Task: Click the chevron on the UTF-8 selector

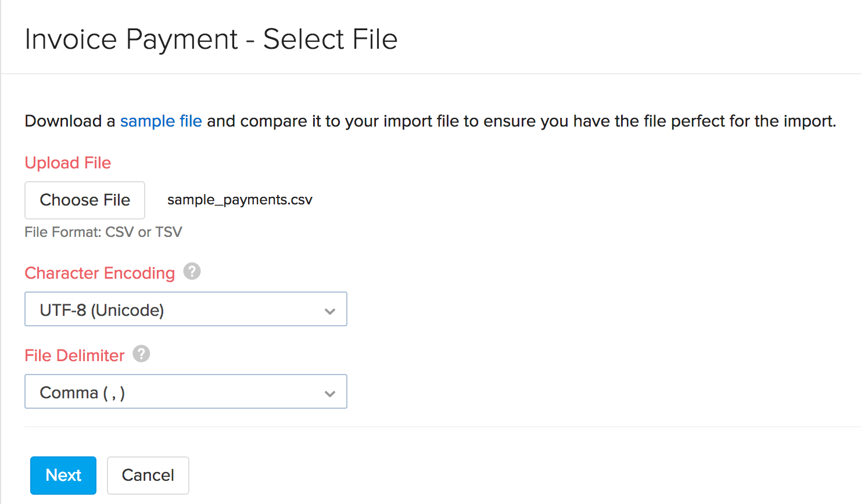Action: (x=330, y=311)
